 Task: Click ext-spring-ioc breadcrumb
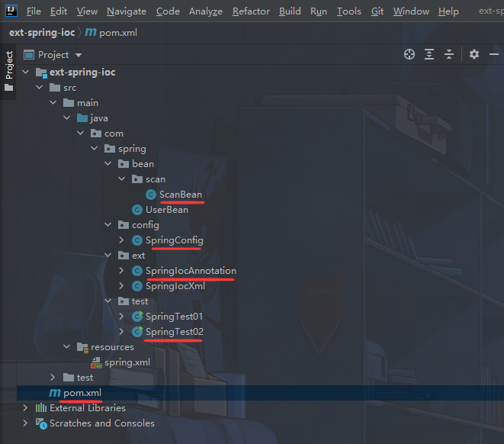tap(42, 33)
